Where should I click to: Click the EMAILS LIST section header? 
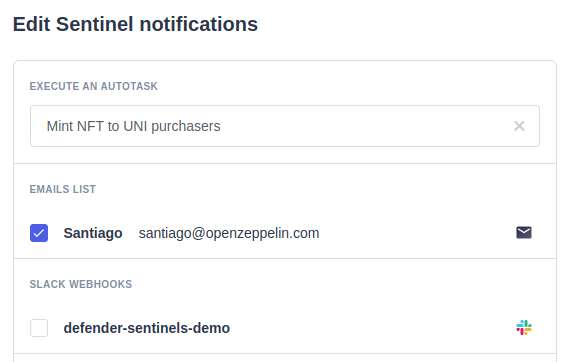point(63,189)
